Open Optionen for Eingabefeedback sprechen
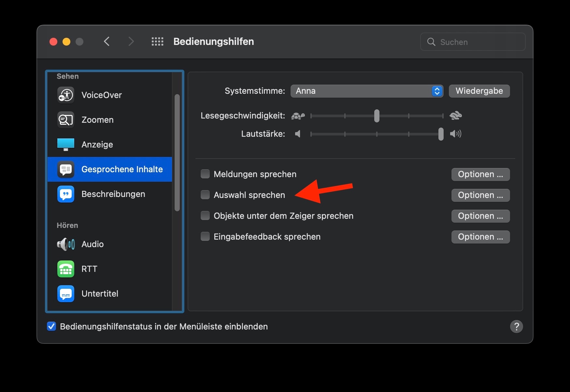 click(480, 237)
